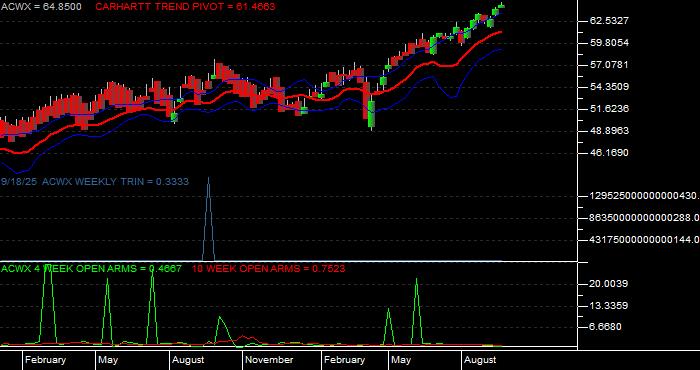Select the 59.8054 price axis value
Image resolution: width=700 pixels, height=370 pixels.
click(609, 42)
